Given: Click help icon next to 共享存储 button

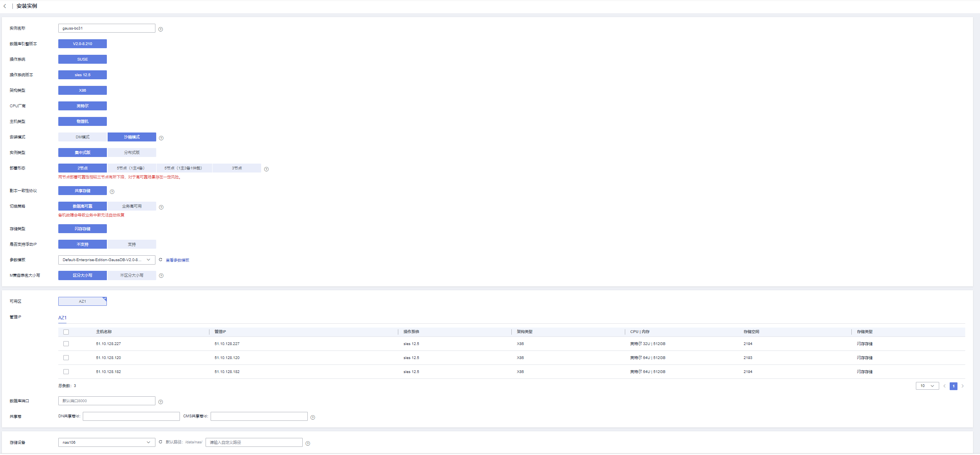Looking at the screenshot, I should coord(112,192).
